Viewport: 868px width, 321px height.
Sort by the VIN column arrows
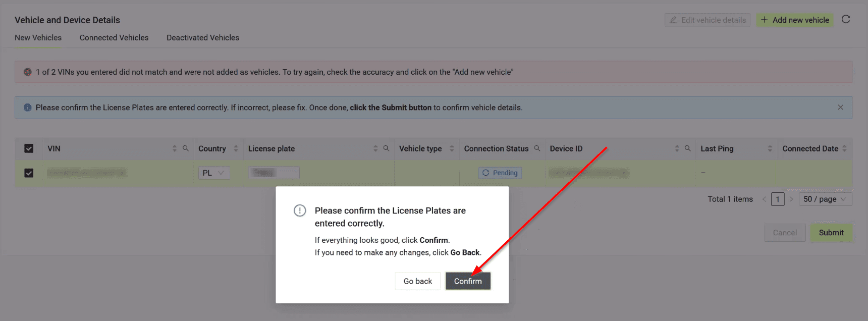(x=175, y=148)
